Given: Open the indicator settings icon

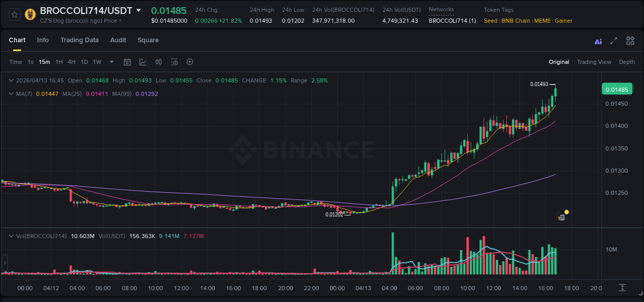Looking at the screenshot, I should (174, 62).
